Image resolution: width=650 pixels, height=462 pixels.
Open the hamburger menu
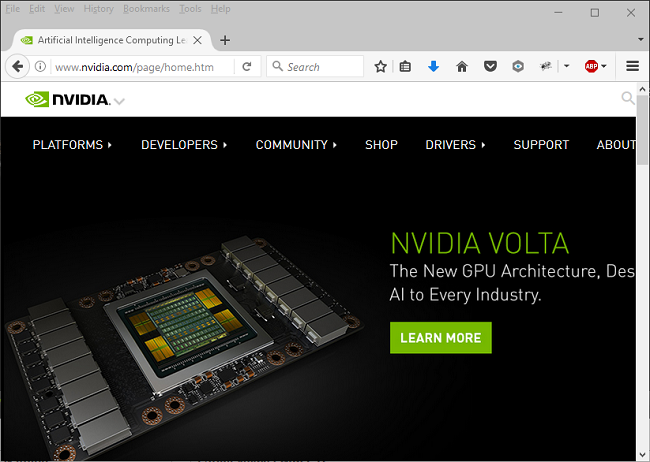pos(632,66)
